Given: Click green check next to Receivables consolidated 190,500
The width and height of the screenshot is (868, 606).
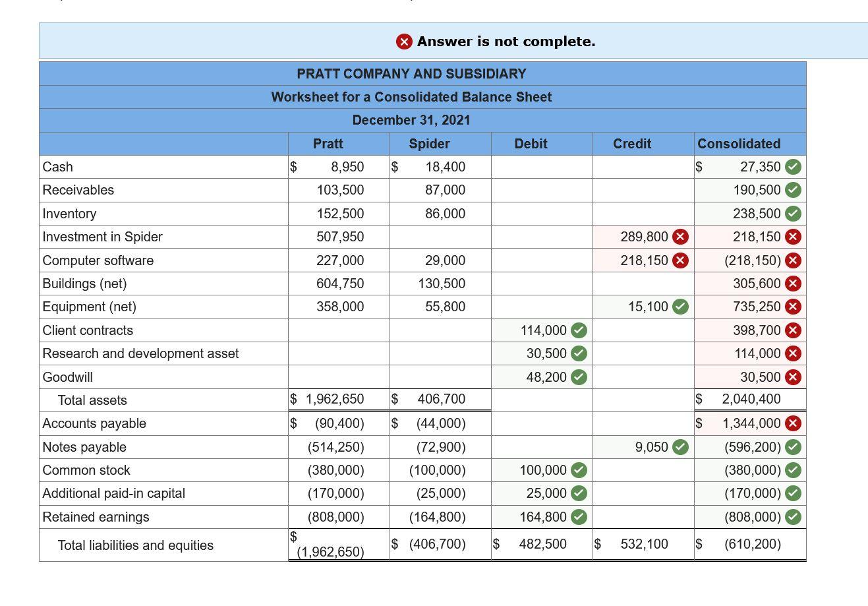Looking at the screenshot, I should coord(794,190).
